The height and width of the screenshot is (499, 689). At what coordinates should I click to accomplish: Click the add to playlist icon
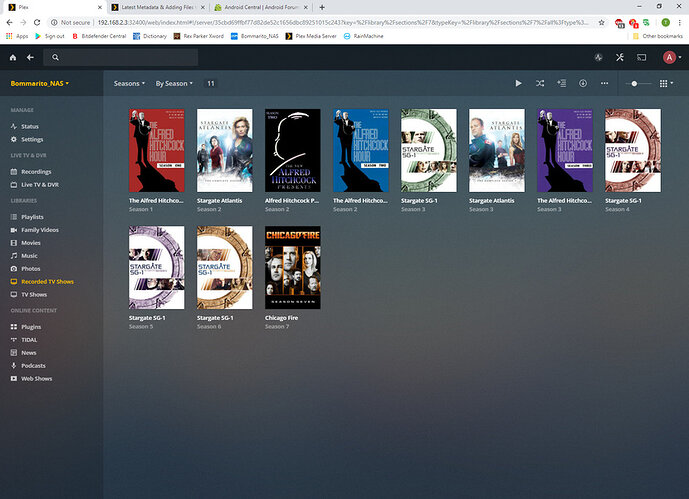click(562, 83)
